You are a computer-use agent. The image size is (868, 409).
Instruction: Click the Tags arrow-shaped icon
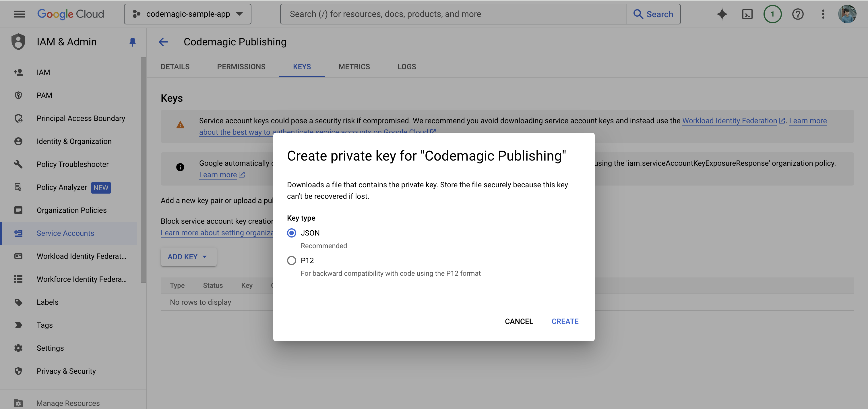(x=18, y=325)
